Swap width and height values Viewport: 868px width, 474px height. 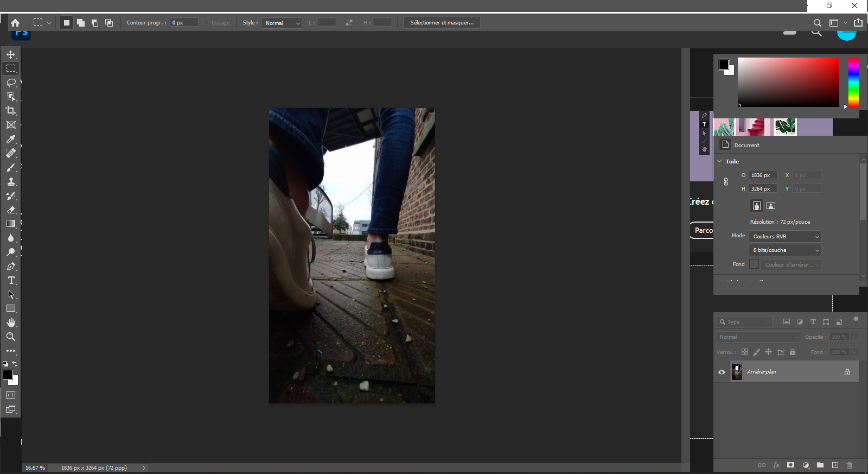point(349,23)
